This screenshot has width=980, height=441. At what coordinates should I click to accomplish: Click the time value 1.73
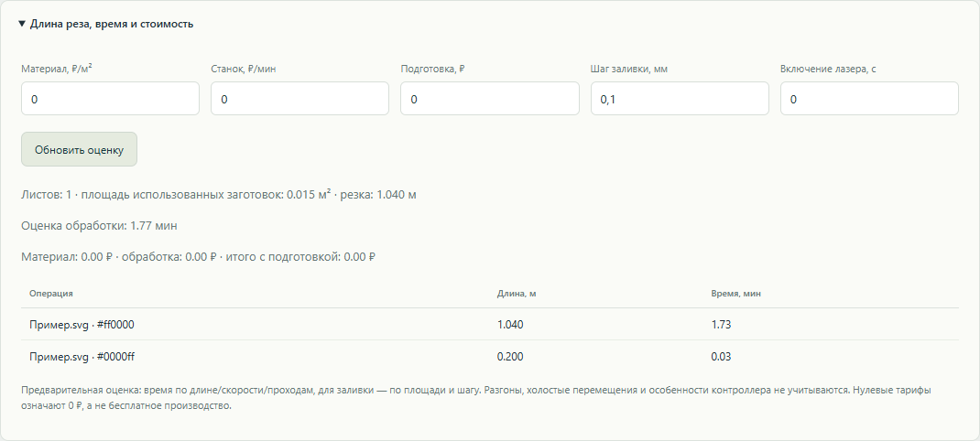click(721, 325)
